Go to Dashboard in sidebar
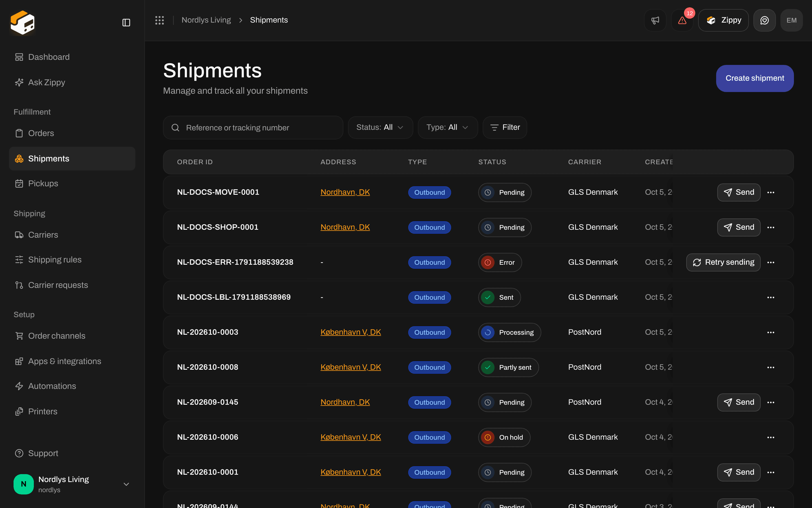This screenshot has height=508, width=812. tap(72, 57)
